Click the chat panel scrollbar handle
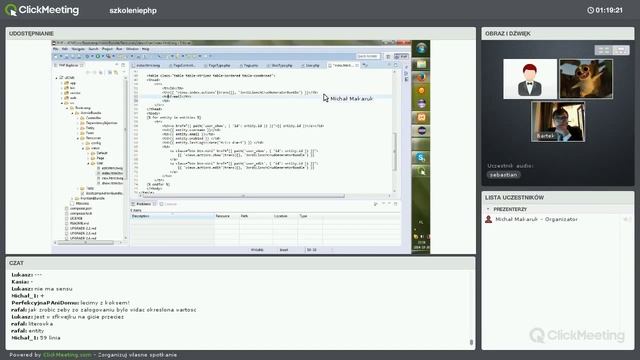The image size is (640, 360). (x=471, y=342)
